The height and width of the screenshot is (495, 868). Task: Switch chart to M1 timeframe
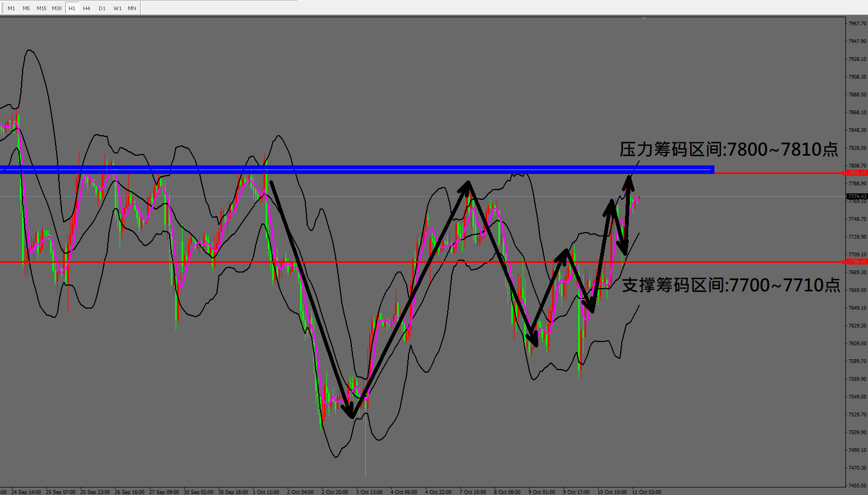pyautogui.click(x=11, y=8)
